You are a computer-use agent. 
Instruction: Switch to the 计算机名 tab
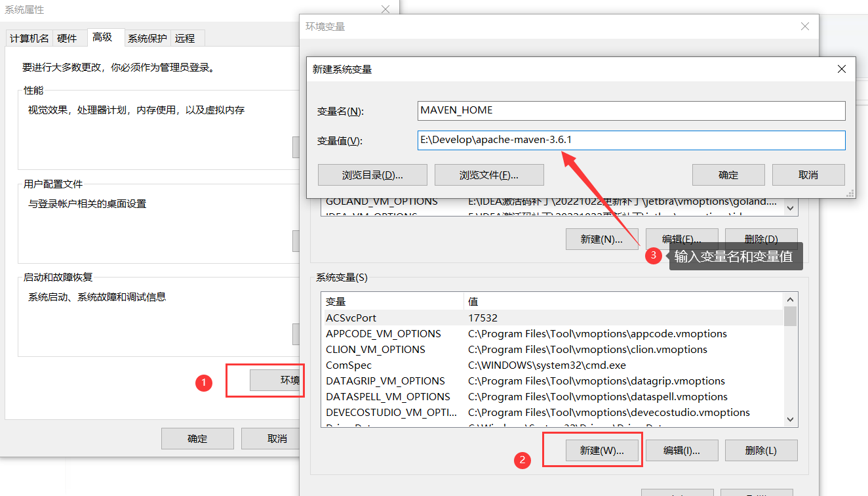point(30,38)
